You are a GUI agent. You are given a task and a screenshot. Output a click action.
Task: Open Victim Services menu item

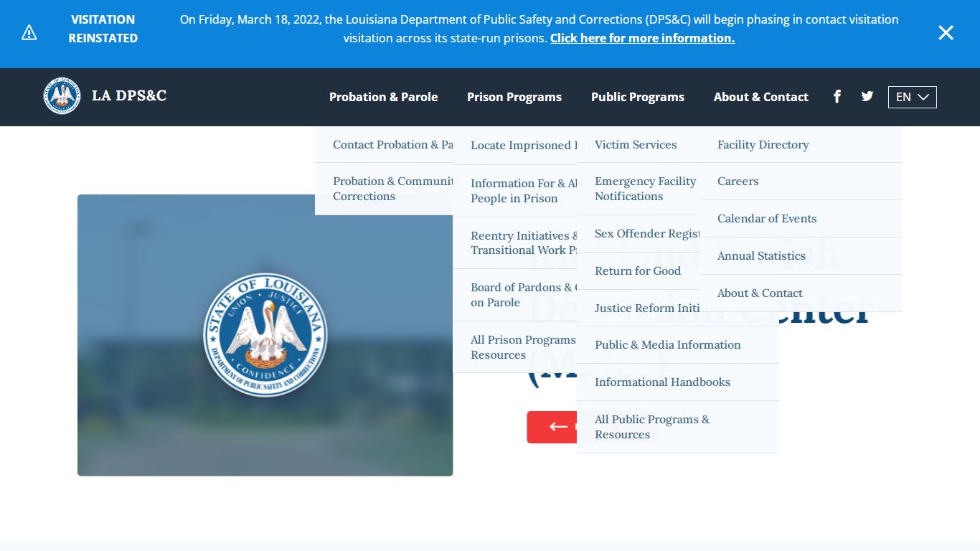coord(638,144)
